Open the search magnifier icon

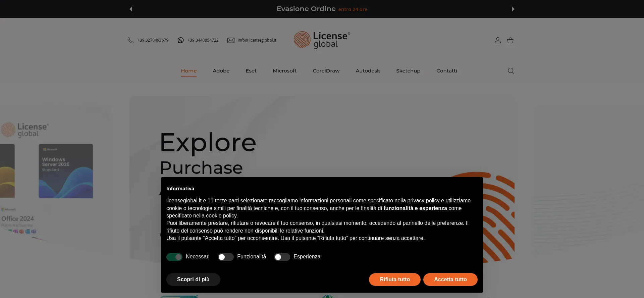(x=511, y=71)
